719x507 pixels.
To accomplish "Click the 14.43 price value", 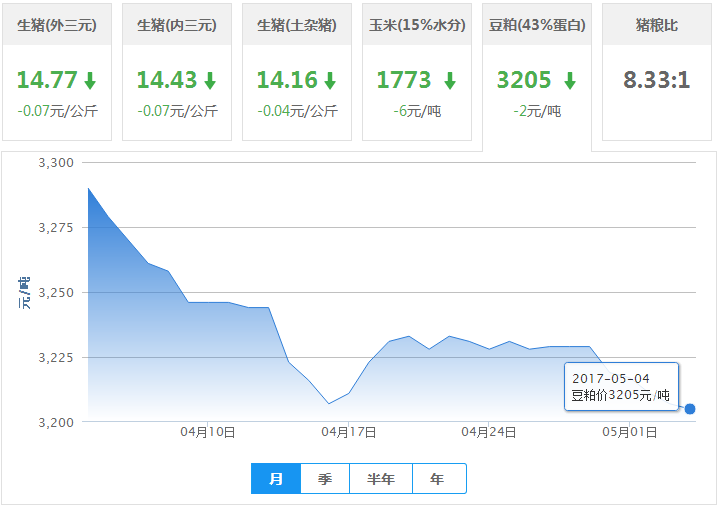I will pos(167,80).
